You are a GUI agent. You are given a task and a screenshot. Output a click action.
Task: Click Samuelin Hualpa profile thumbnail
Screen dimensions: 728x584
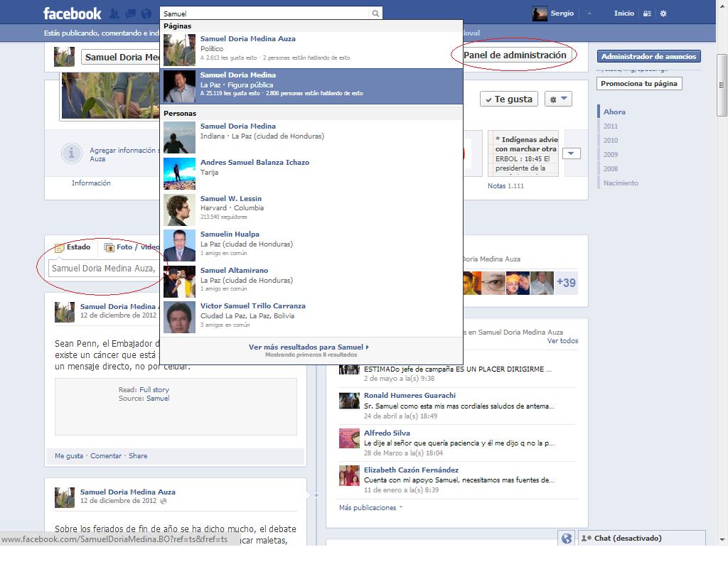coord(179,245)
